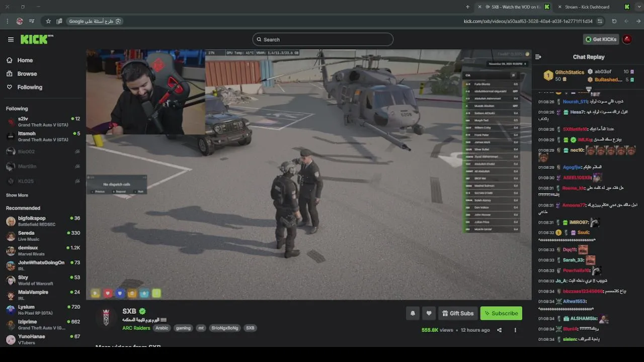Click Agogfjw chat username
The height and width of the screenshot is (362, 644).
click(572, 167)
